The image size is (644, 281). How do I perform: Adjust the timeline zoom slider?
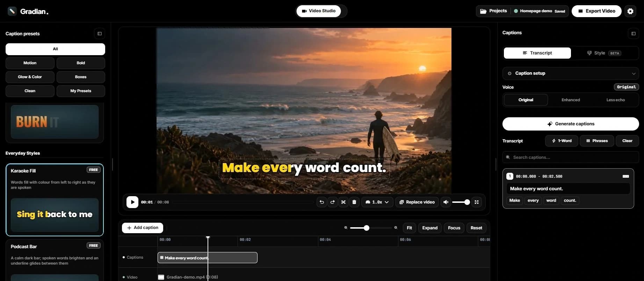(371, 228)
